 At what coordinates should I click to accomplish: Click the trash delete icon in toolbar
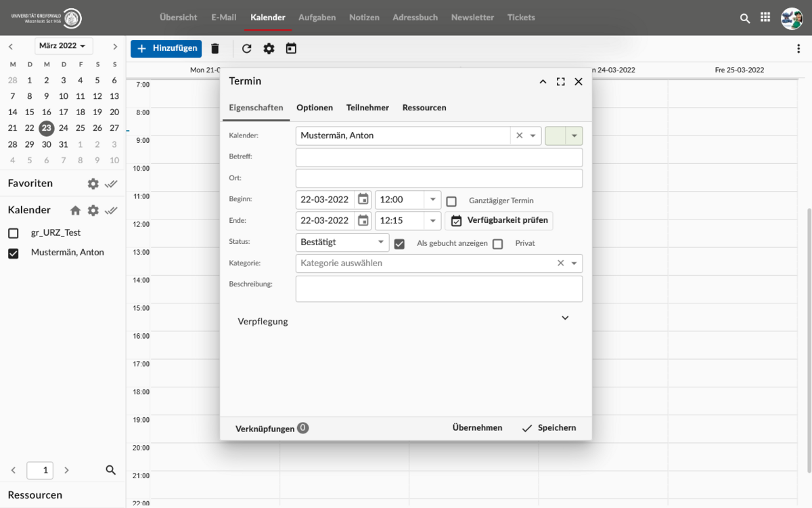coord(215,49)
